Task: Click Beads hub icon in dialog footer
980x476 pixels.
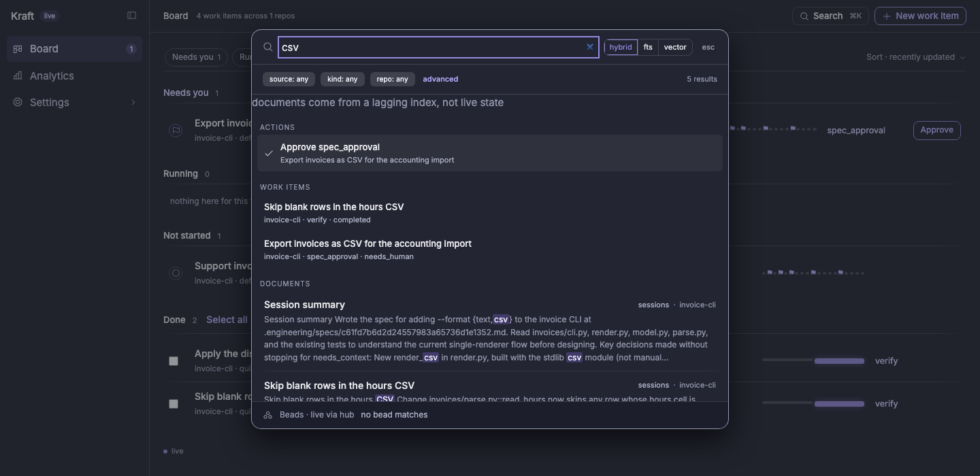Action: tap(268, 415)
